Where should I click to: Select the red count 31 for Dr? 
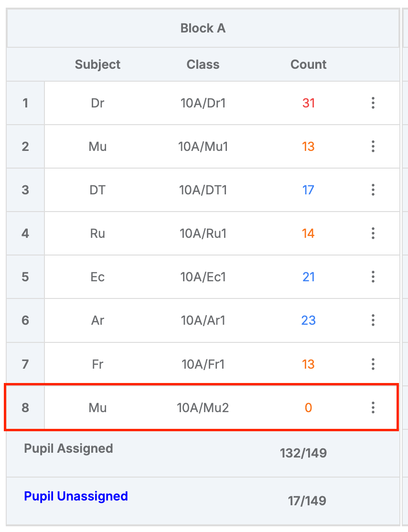(308, 103)
